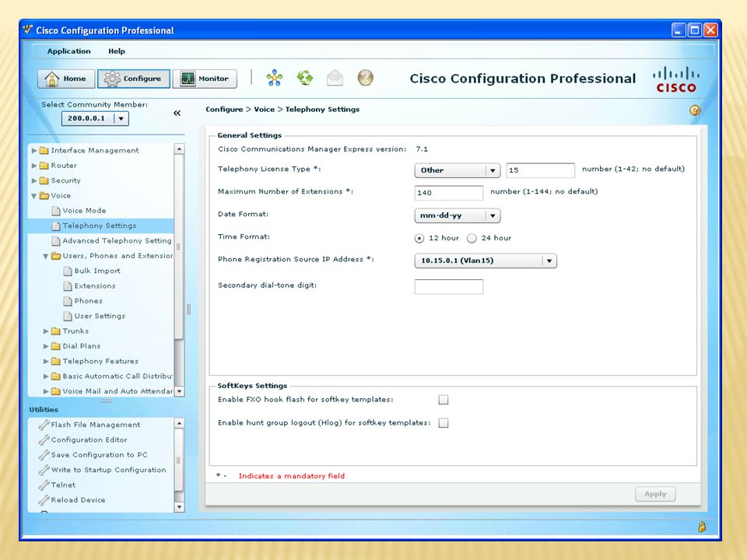747x560 pixels.
Task: Click the Cisco logo
Action: [676, 79]
